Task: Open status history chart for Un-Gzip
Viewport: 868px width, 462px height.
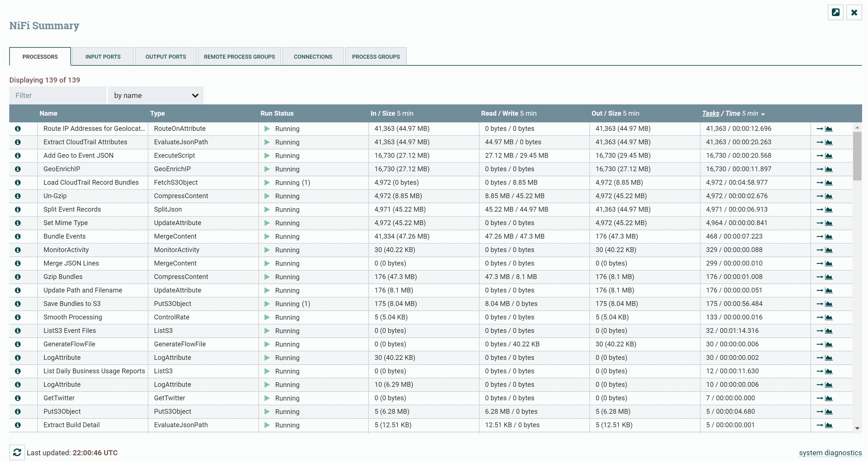Action: click(829, 196)
